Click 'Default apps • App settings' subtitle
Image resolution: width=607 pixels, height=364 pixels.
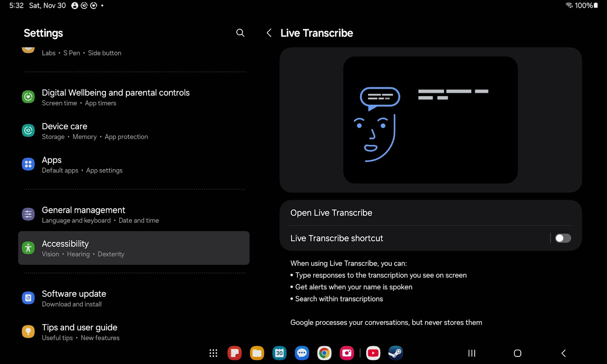82,170
